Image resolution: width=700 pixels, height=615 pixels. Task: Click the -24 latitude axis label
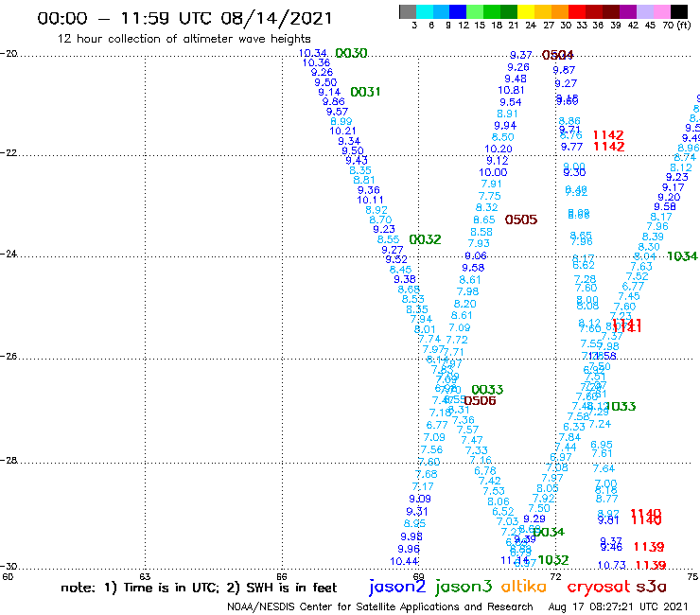9,255
